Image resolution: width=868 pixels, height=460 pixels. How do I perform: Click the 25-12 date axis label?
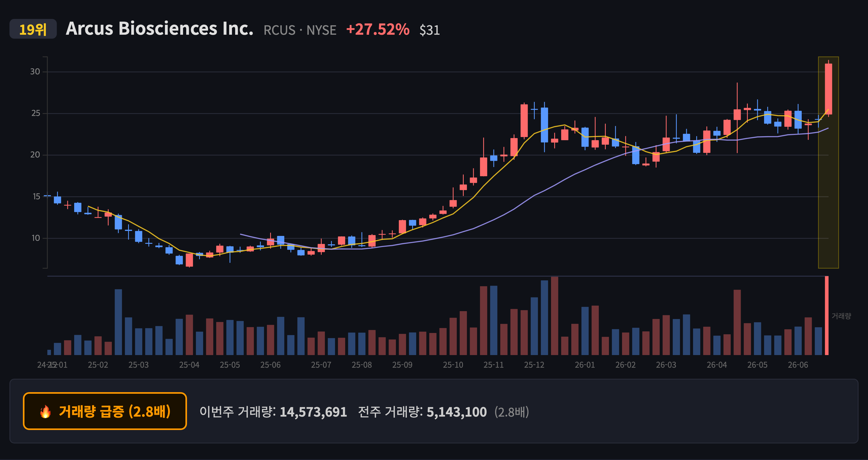534,365
